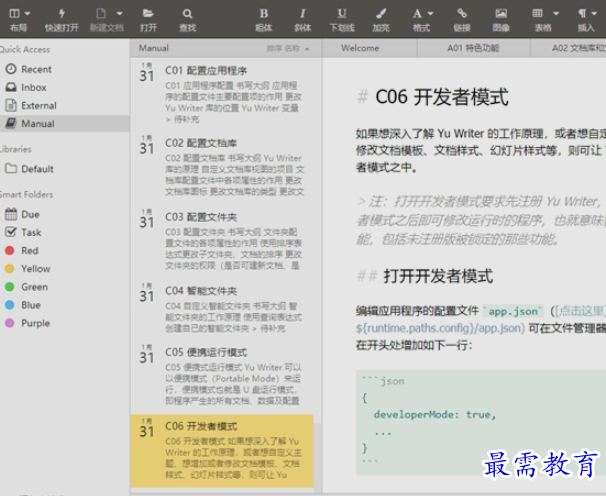Image resolution: width=606 pixels, height=496 pixels.
Task: Click the 查找 search icon
Action: [187, 14]
